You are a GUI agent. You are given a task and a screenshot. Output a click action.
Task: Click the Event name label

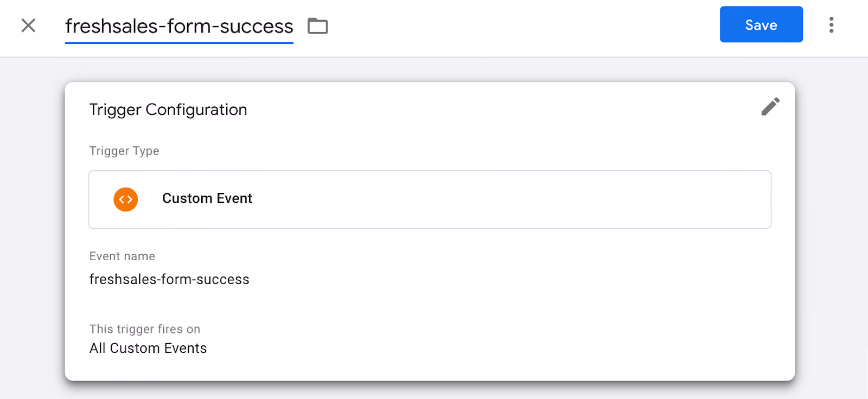pyautogui.click(x=122, y=256)
